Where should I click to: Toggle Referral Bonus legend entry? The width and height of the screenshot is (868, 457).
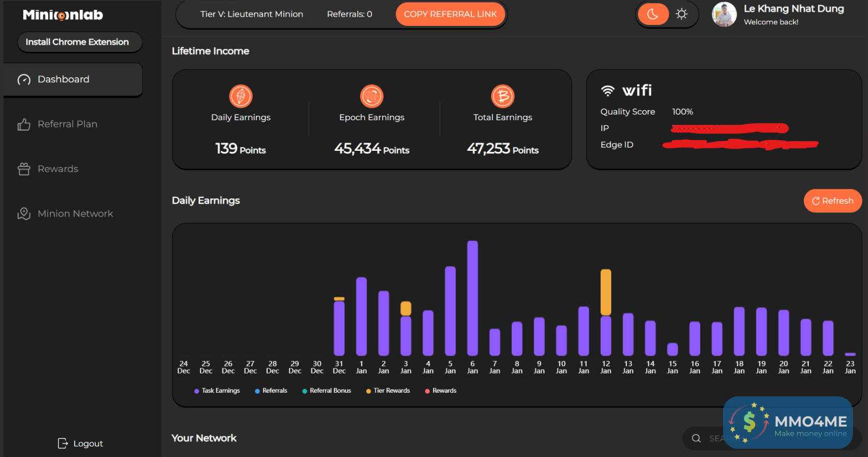[327, 391]
